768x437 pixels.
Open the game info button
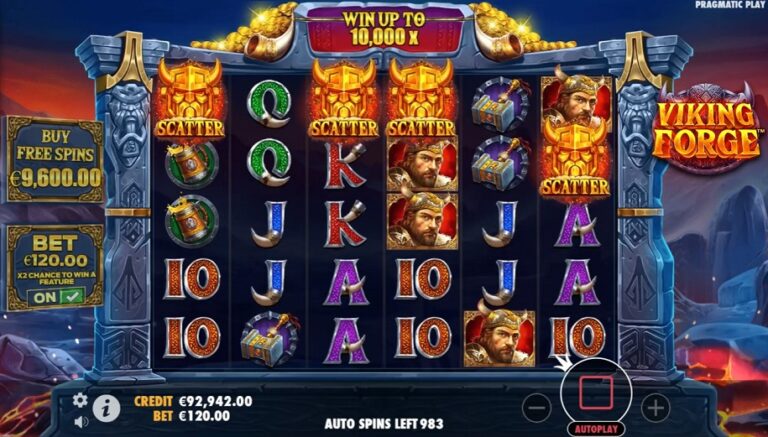point(106,408)
